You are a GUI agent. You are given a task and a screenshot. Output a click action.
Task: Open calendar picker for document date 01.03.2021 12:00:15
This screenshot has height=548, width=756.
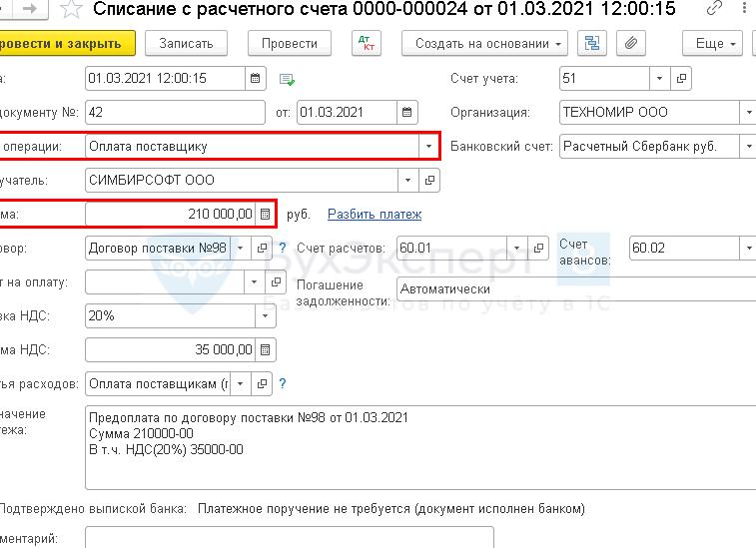pyautogui.click(x=256, y=78)
